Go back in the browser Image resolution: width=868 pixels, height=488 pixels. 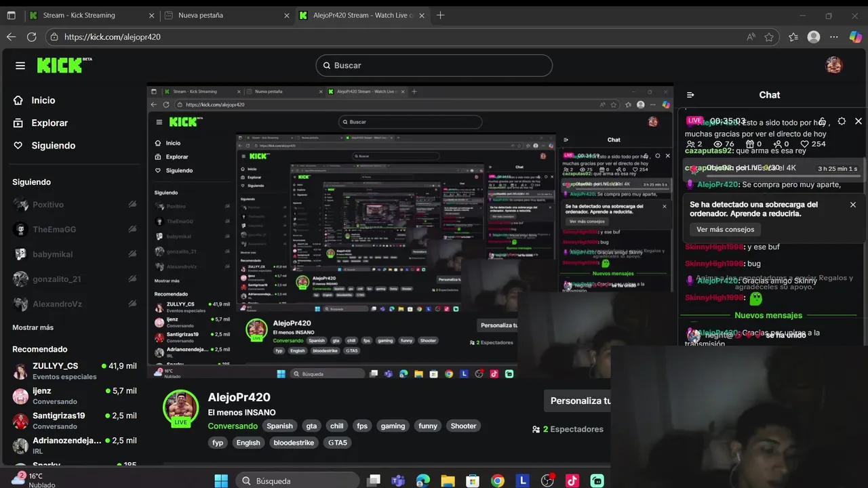(x=11, y=37)
